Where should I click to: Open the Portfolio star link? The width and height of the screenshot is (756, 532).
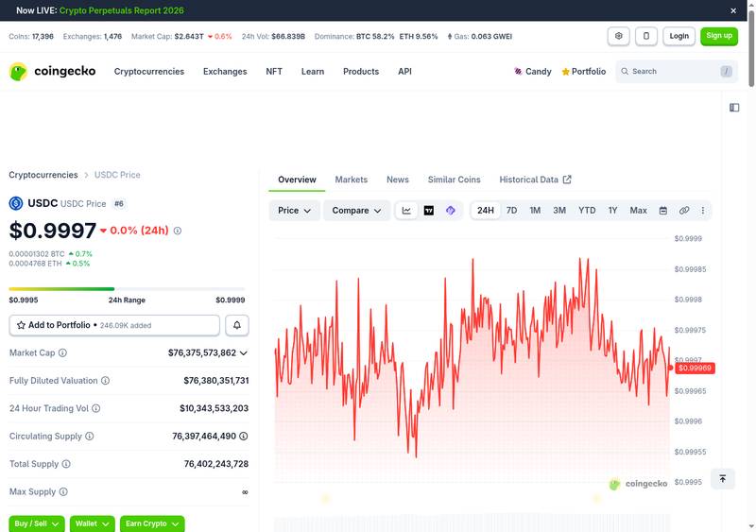click(583, 72)
